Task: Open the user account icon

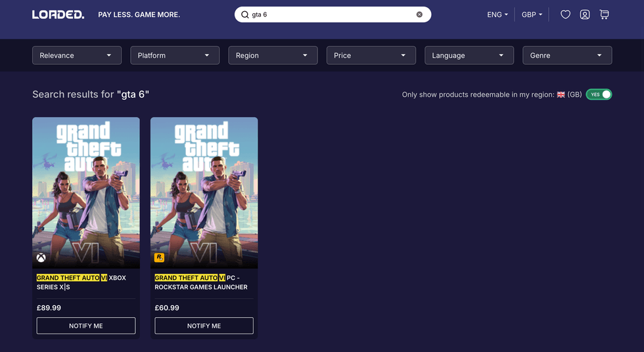Action: click(x=585, y=14)
